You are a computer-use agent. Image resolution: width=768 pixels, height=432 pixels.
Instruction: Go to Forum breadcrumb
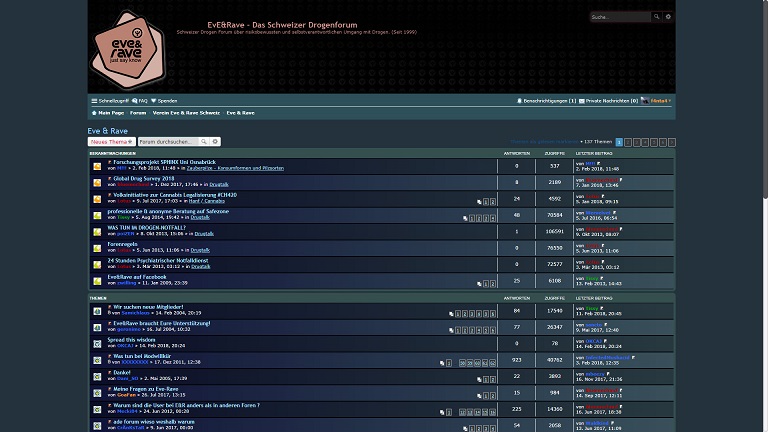(138, 113)
